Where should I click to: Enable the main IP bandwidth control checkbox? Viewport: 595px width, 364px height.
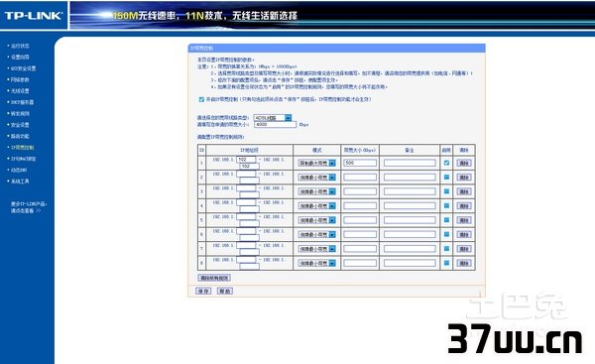pyautogui.click(x=201, y=99)
